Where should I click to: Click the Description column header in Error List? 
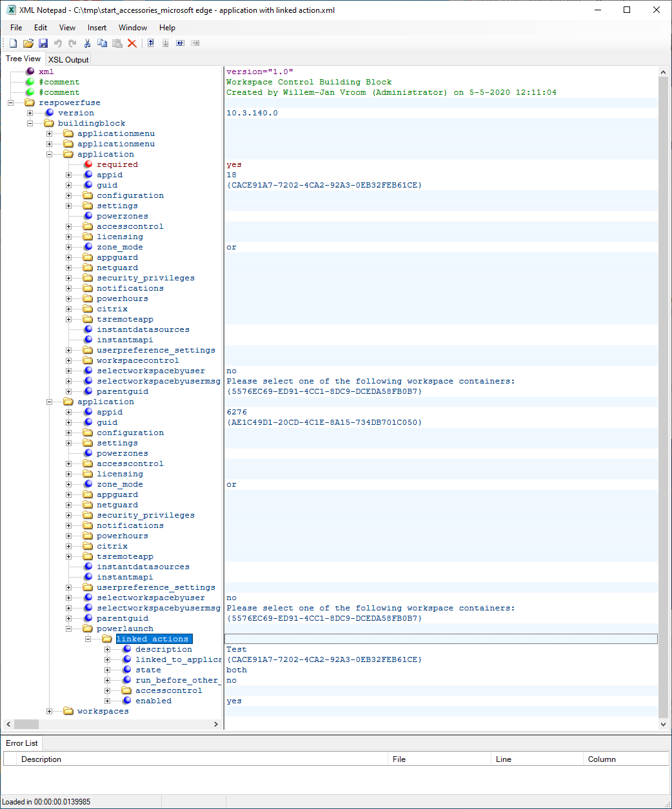(41, 759)
